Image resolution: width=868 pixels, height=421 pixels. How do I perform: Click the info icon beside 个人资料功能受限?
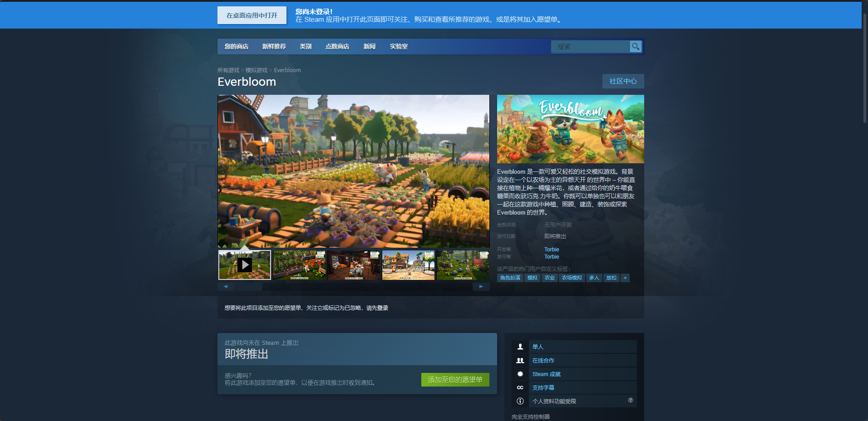520,401
